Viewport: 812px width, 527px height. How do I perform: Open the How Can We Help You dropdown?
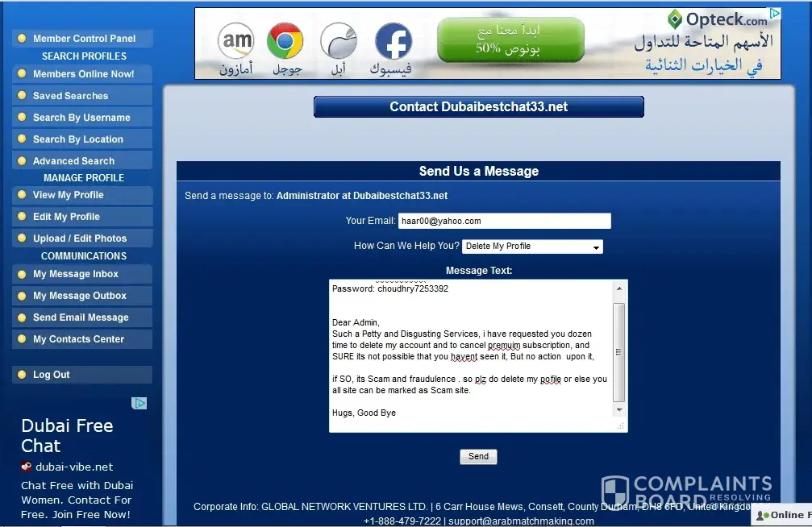532,247
